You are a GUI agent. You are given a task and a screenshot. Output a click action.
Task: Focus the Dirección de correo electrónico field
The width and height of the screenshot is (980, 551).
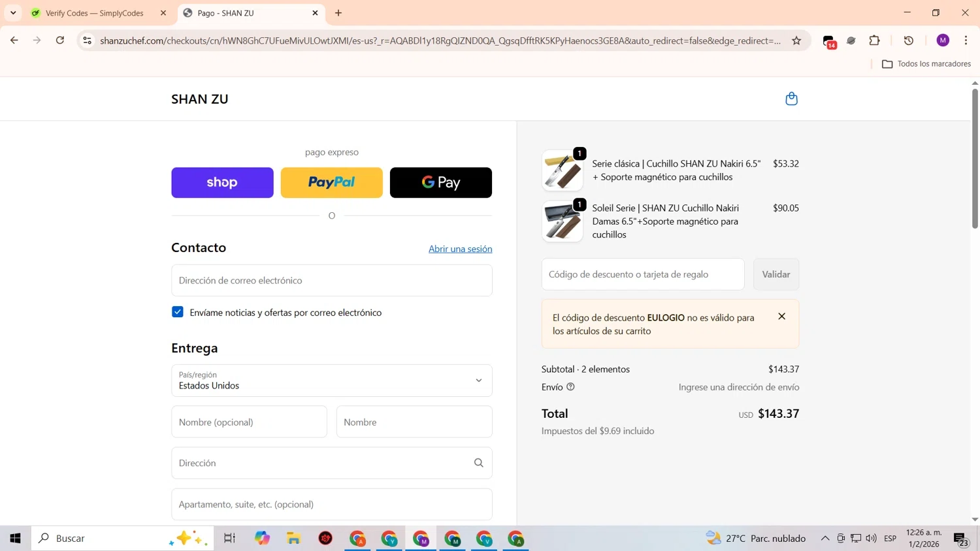click(x=332, y=280)
